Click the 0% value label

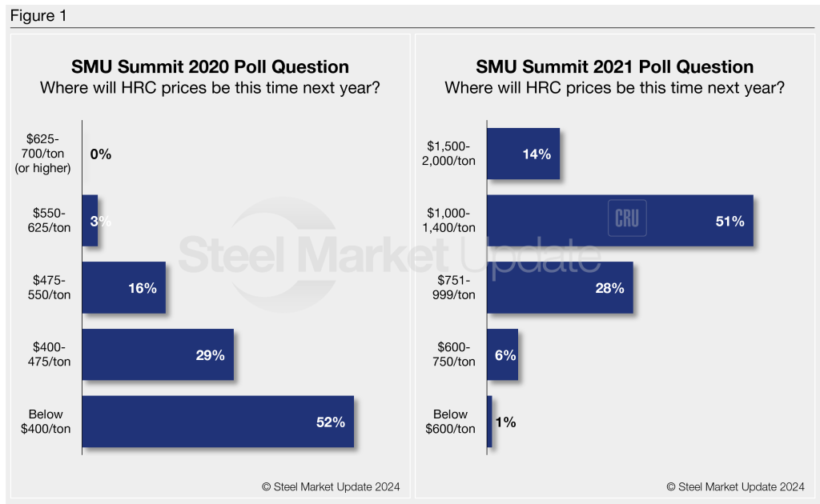coord(101,154)
